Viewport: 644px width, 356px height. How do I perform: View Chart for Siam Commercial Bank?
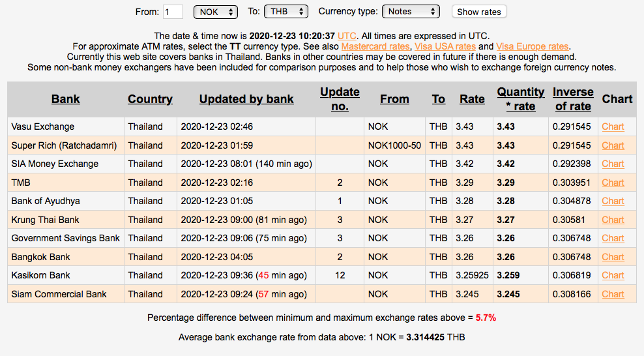613,294
